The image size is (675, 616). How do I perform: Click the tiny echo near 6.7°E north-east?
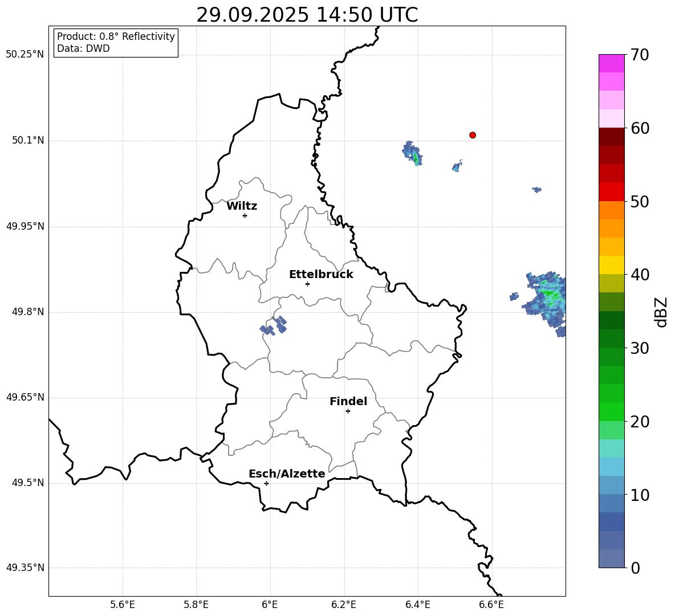click(x=537, y=189)
